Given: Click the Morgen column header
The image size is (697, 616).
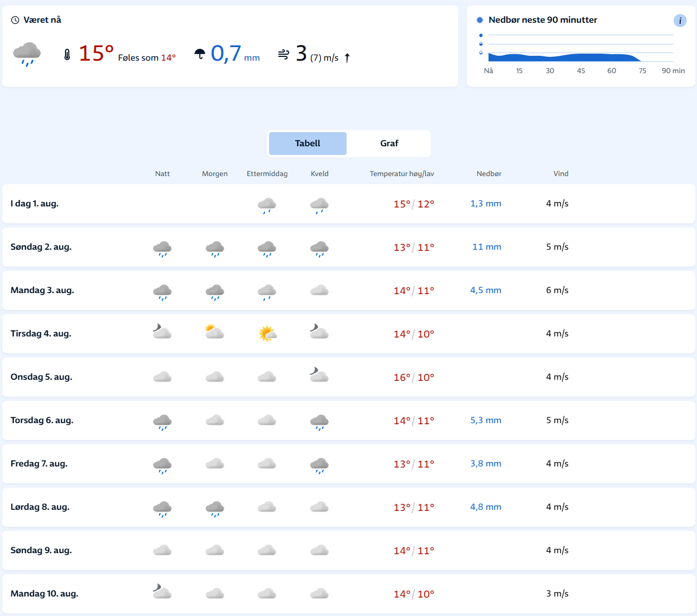Looking at the screenshot, I should (215, 174).
